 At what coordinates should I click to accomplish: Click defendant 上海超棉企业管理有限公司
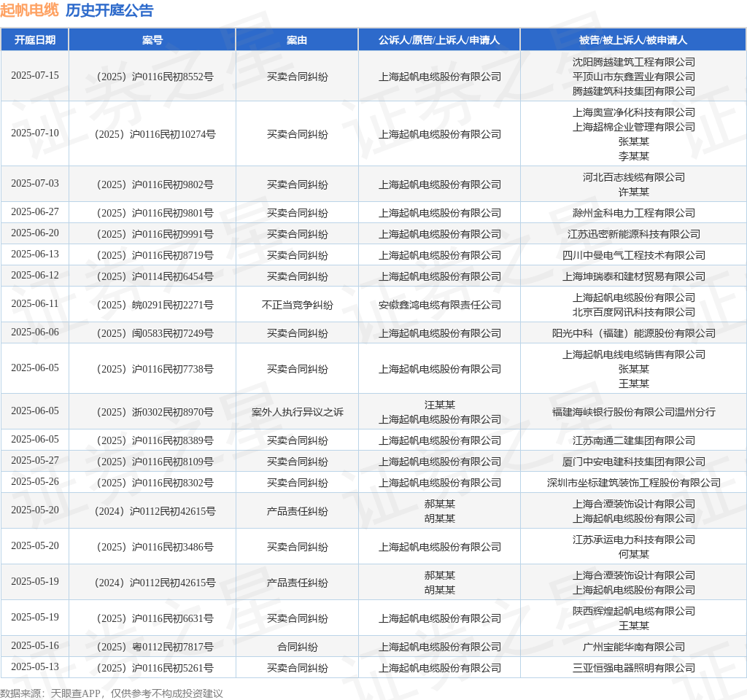pos(634,127)
